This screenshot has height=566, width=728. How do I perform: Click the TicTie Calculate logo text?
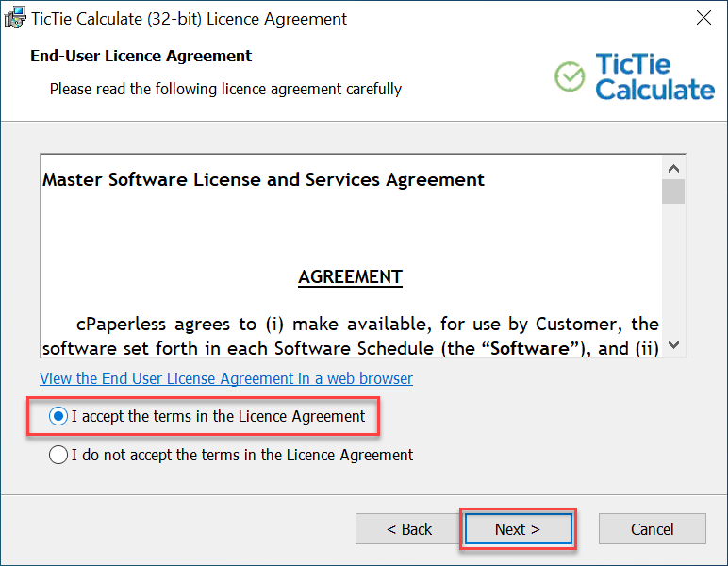click(654, 76)
